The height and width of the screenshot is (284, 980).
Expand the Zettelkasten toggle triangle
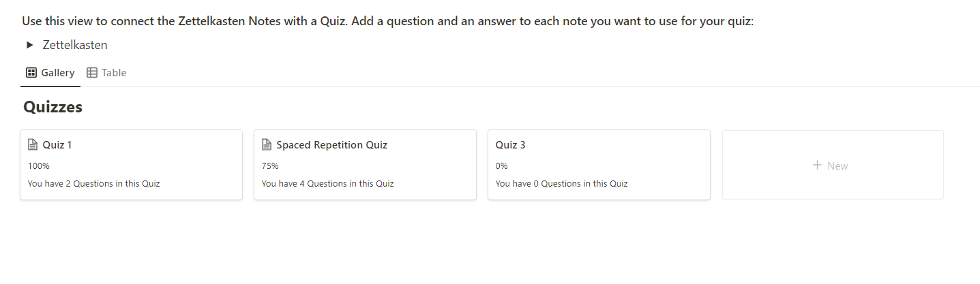point(29,46)
